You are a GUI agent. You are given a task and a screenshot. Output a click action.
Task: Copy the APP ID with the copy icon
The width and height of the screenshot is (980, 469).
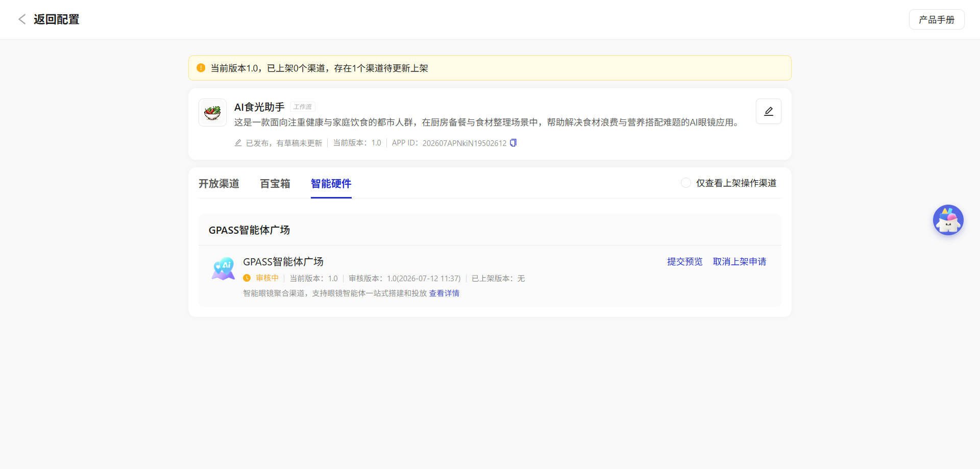pyautogui.click(x=513, y=143)
